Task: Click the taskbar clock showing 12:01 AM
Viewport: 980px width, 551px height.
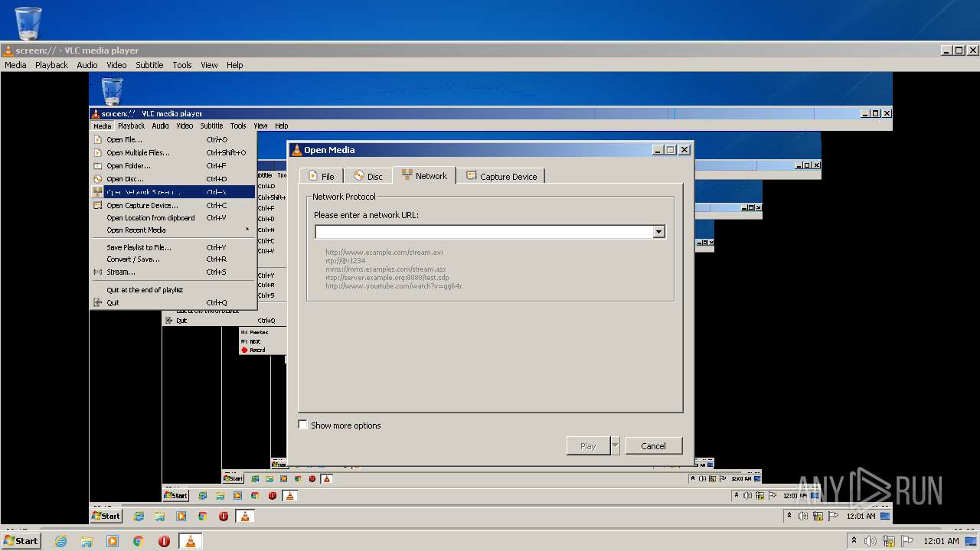Action: click(941, 541)
